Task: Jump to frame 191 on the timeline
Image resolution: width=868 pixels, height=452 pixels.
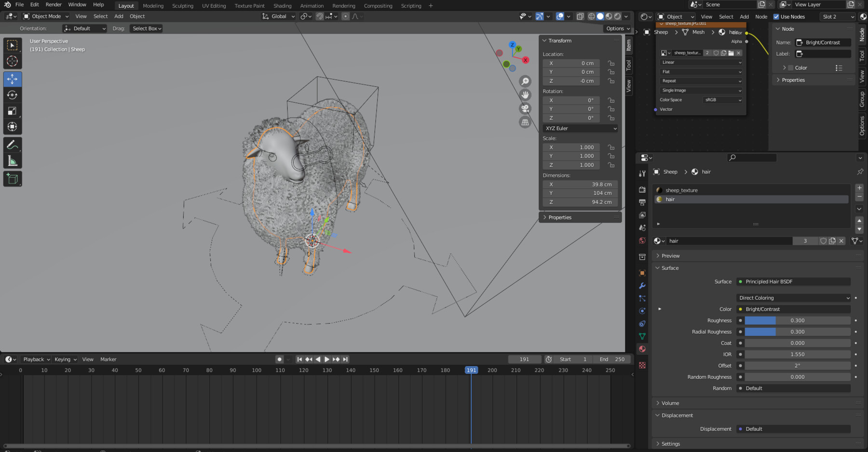Action: pyautogui.click(x=471, y=370)
